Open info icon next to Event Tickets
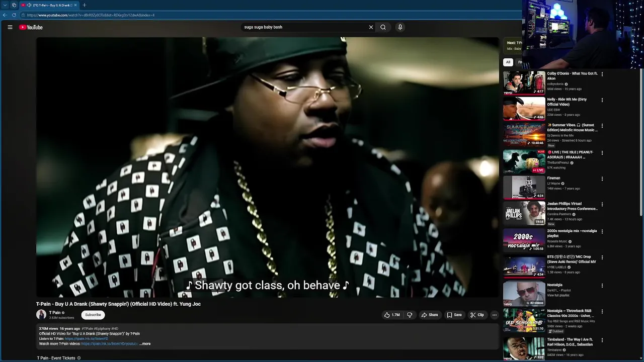This screenshot has height=362, width=644. tap(79, 358)
